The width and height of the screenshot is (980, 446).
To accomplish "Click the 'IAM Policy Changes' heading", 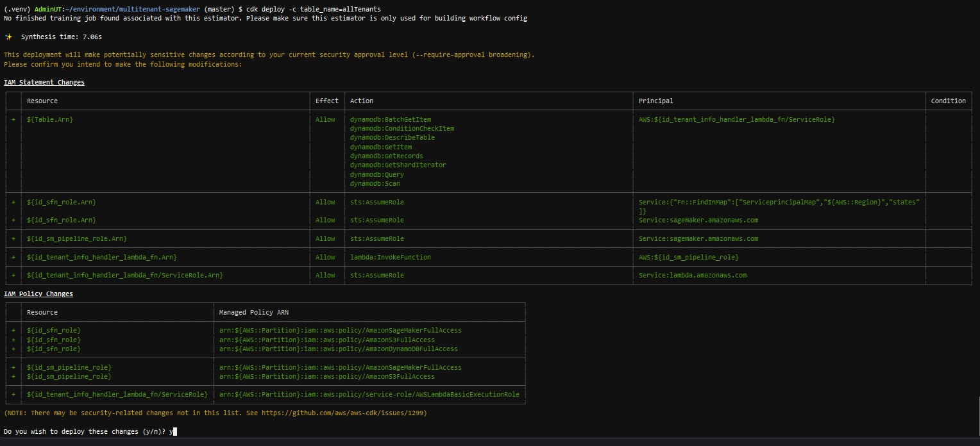I will click(x=38, y=294).
